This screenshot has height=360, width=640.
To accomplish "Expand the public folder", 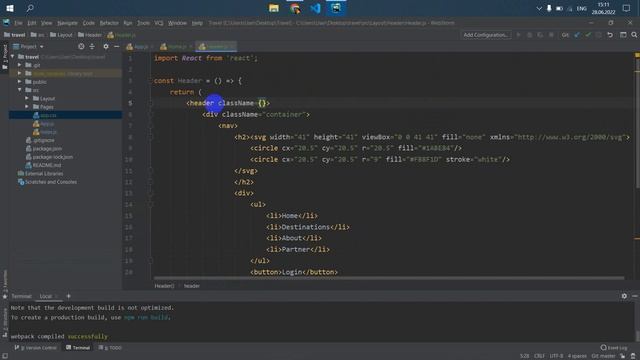I will (x=20, y=82).
